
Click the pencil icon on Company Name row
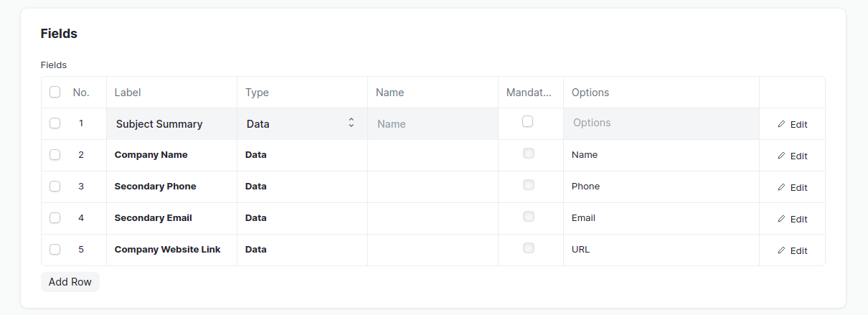(x=781, y=156)
